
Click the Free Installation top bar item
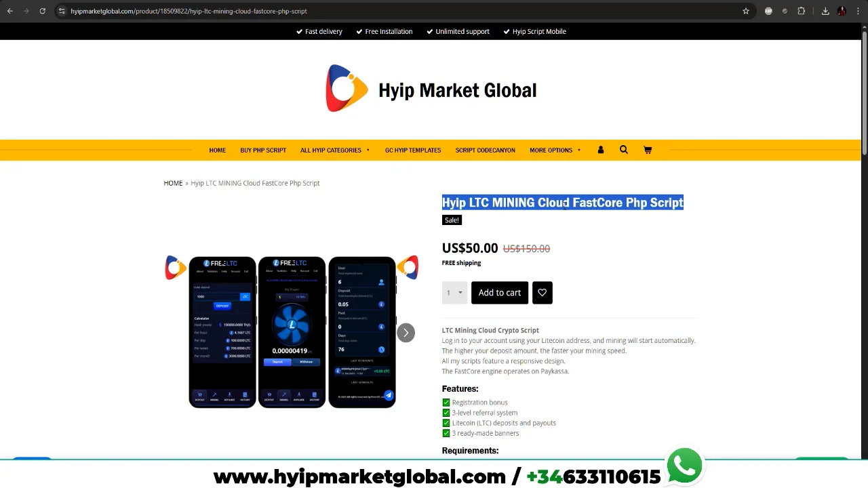[x=384, y=31]
